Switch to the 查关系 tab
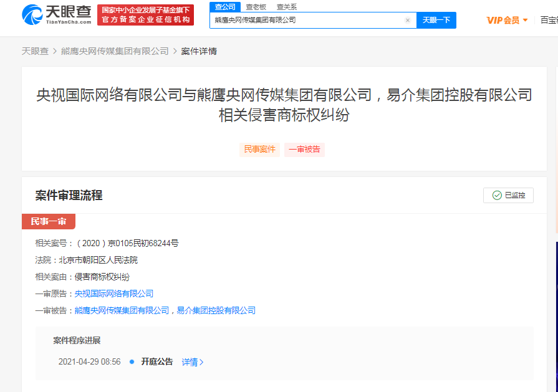 [286, 7]
